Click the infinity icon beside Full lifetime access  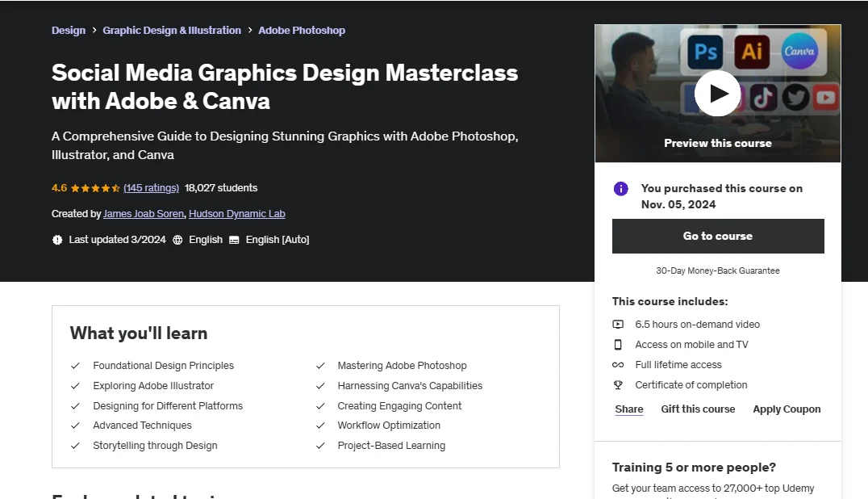[618, 365]
